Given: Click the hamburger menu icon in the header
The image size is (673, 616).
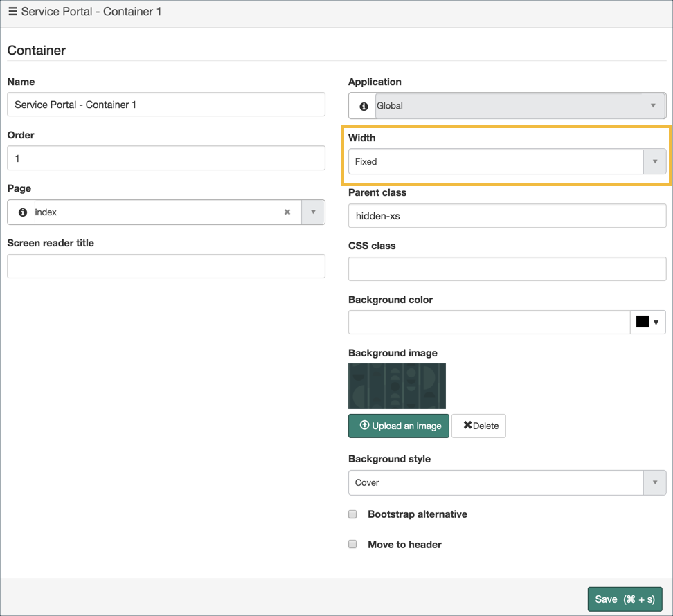Looking at the screenshot, I should (14, 12).
